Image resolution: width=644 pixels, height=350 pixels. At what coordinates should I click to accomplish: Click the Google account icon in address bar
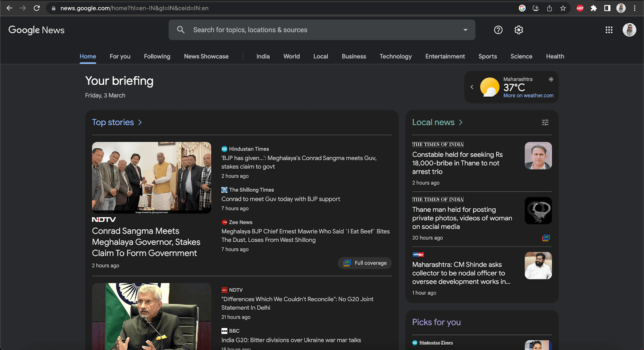522,8
